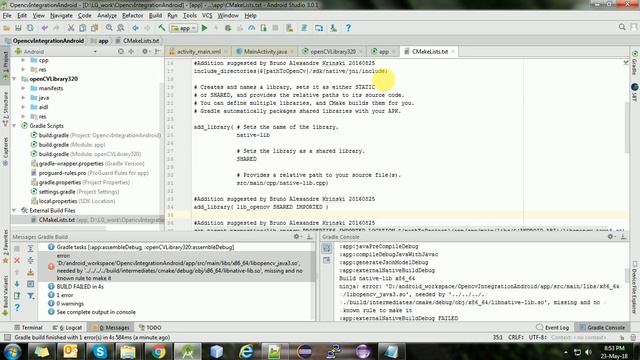This screenshot has width=640, height=360.
Task: Open Project panel gear settings icon
Action: pyautogui.click(x=145, y=51)
